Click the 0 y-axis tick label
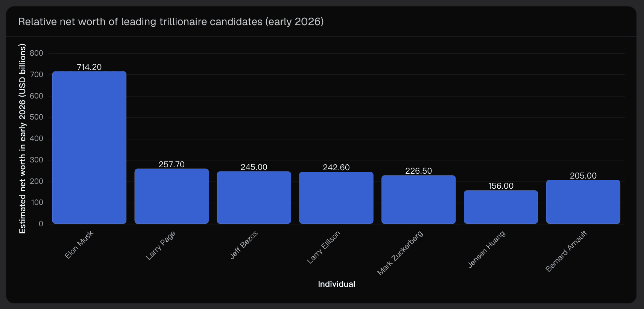 41,224
